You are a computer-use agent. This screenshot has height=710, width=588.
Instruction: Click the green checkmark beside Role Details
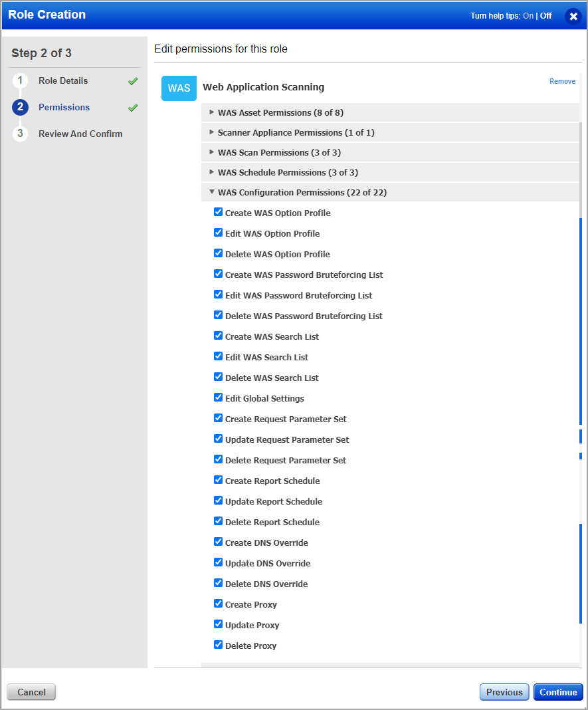[x=133, y=81]
